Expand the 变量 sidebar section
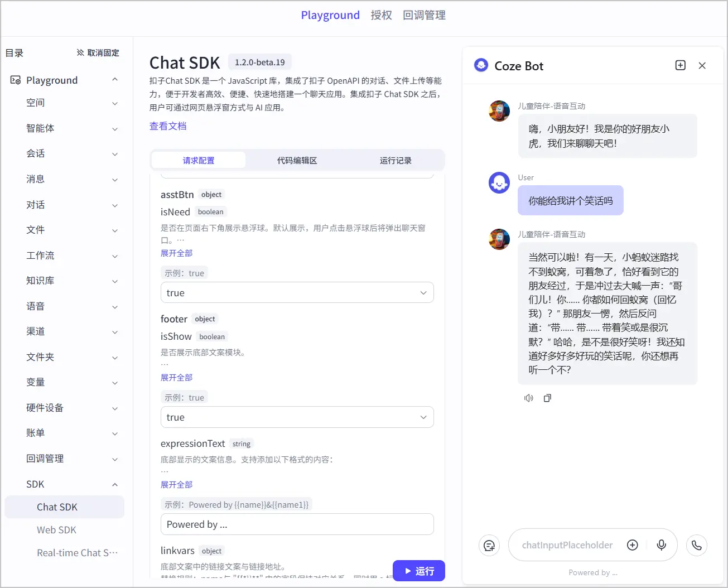 pos(115,383)
